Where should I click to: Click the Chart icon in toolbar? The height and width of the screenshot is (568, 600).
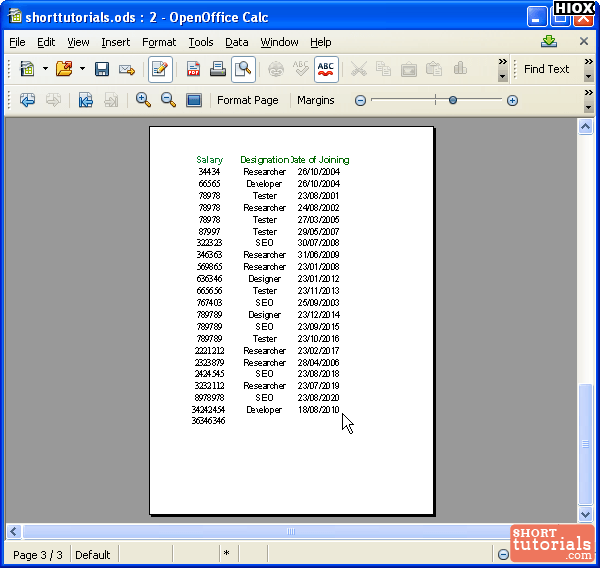(460, 69)
